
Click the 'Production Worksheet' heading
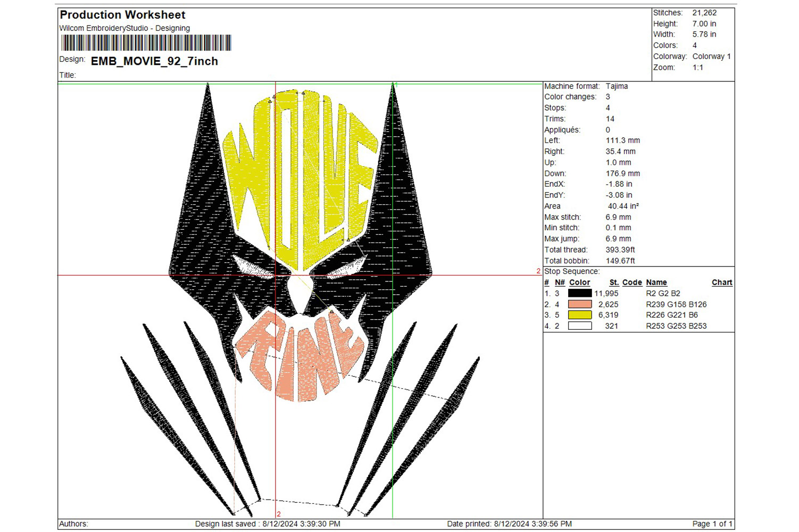tap(122, 15)
